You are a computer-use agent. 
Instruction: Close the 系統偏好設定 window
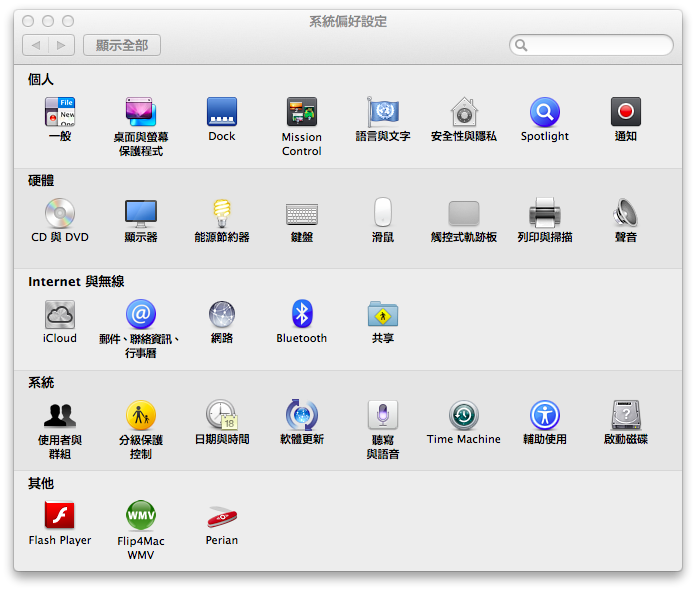coord(28,21)
